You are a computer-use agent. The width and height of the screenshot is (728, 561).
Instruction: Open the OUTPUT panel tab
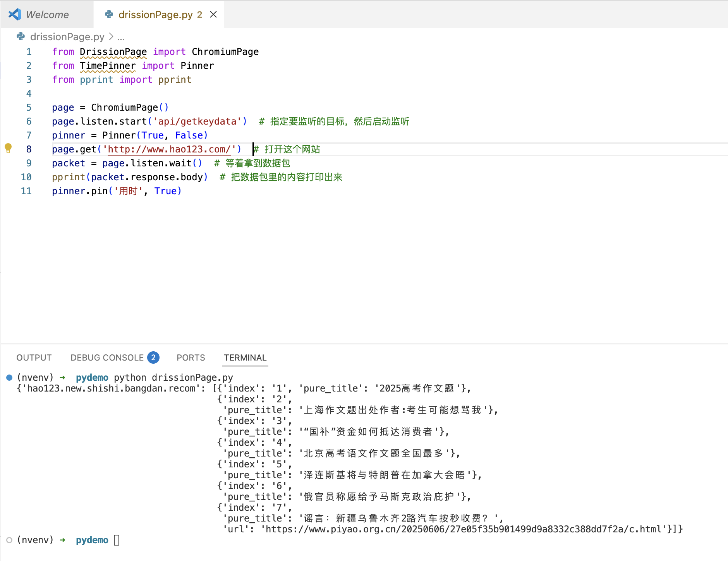click(34, 357)
